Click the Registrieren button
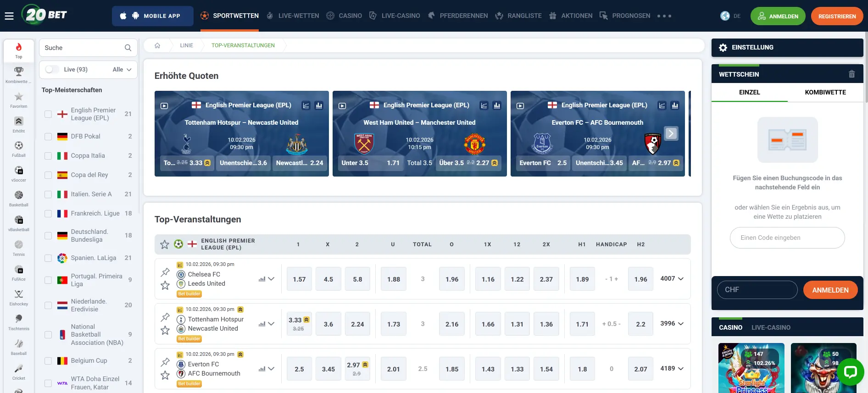The image size is (868, 393). coord(837,16)
